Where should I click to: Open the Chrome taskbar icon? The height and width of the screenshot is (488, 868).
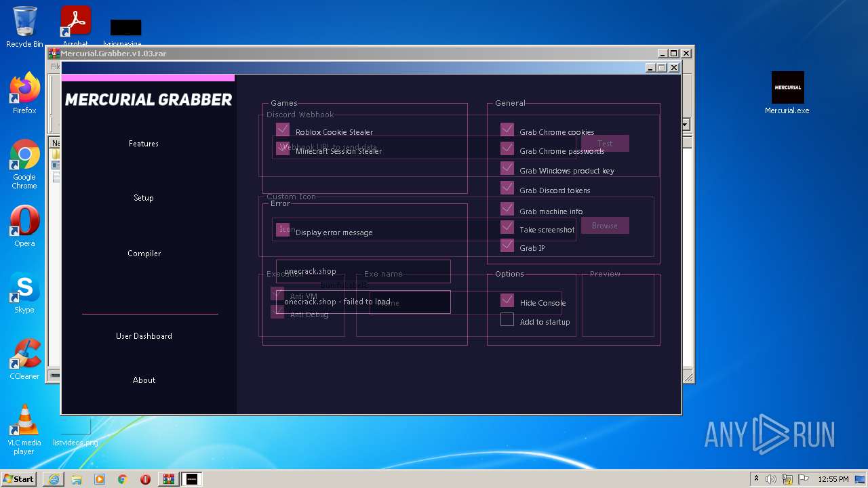click(x=123, y=479)
